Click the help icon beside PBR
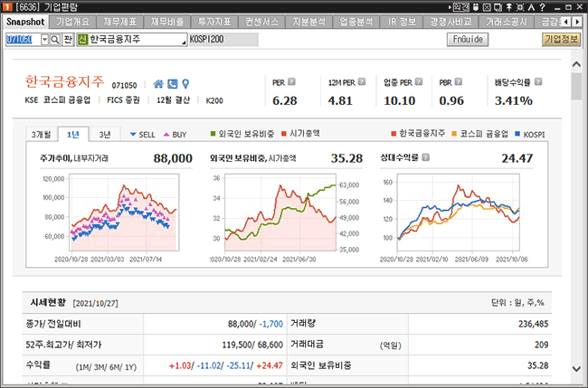The width and height of the screenshot is (588, 388). pos(459,81)
